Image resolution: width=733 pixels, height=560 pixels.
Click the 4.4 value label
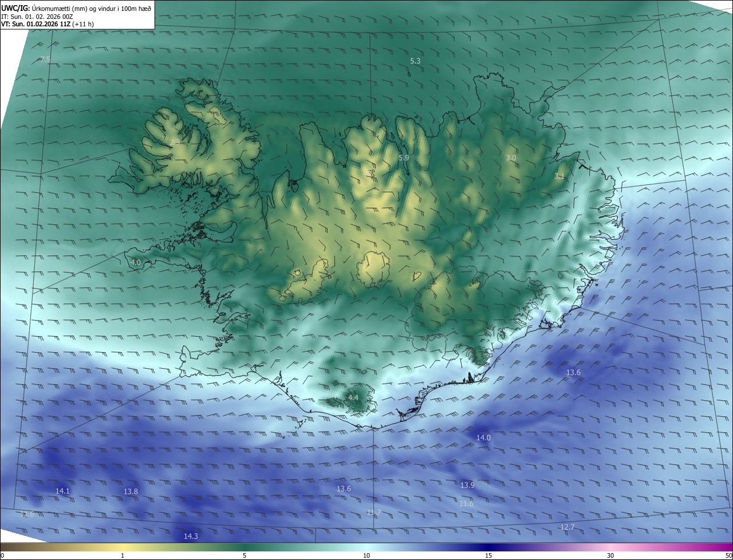click(353, 397)
